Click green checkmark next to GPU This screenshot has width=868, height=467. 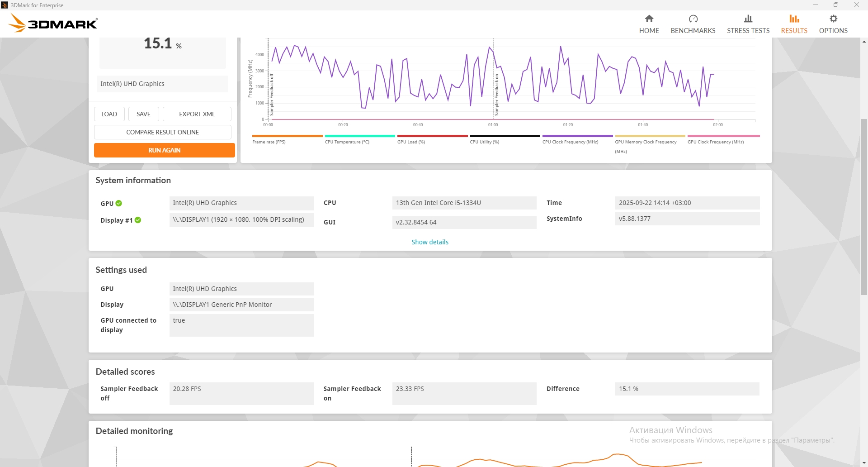[119, 204]
